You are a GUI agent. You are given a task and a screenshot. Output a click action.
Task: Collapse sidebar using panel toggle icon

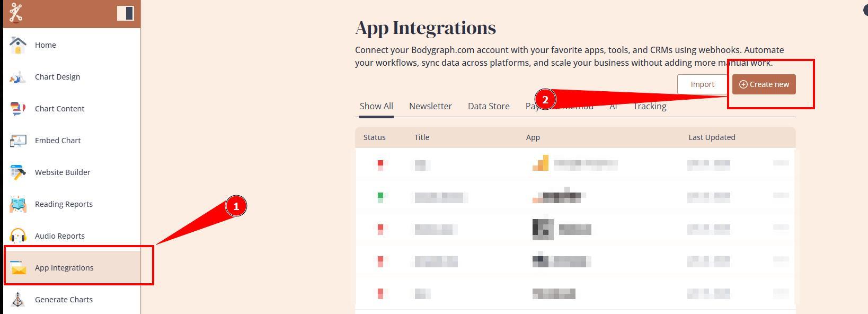(x=125, y=13)
